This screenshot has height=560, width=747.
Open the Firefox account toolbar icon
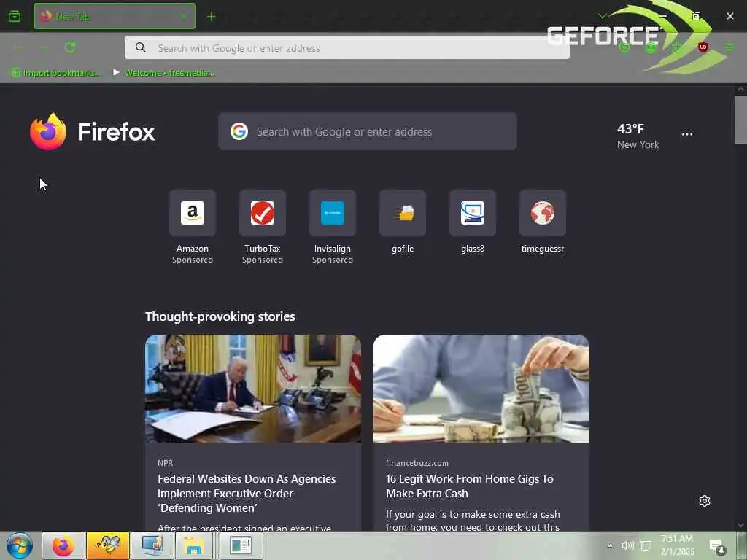(651, 47)
